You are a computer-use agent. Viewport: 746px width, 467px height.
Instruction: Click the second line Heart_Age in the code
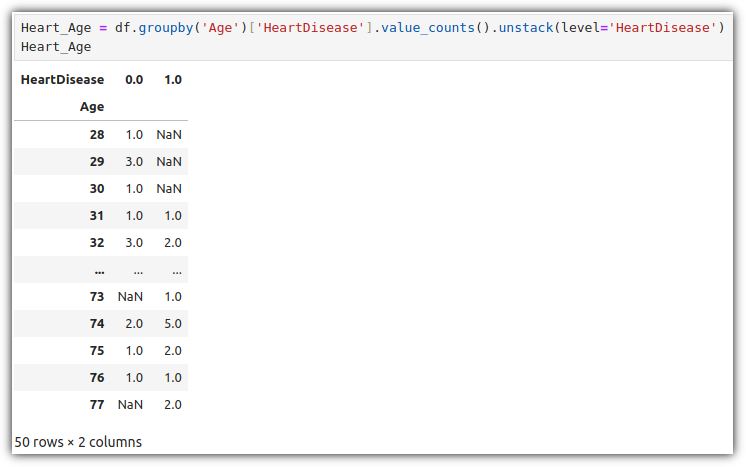point(56,47)
